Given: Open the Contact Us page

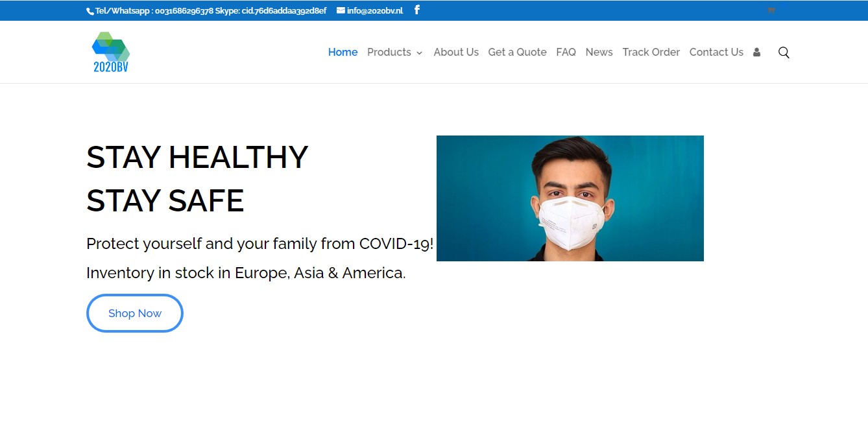Looking at the screenshot, I should (x=716, y=53).
